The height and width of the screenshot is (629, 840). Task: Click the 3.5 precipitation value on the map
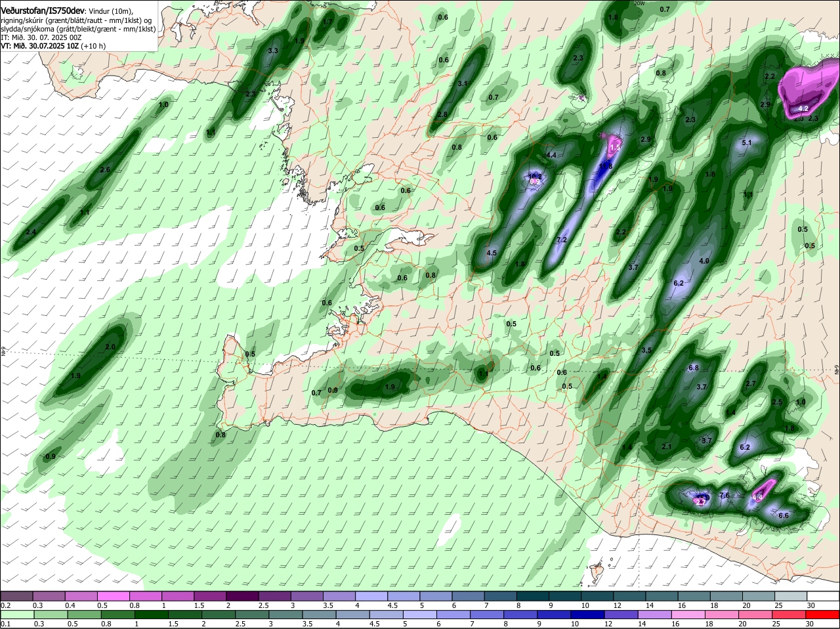[646, 350]
